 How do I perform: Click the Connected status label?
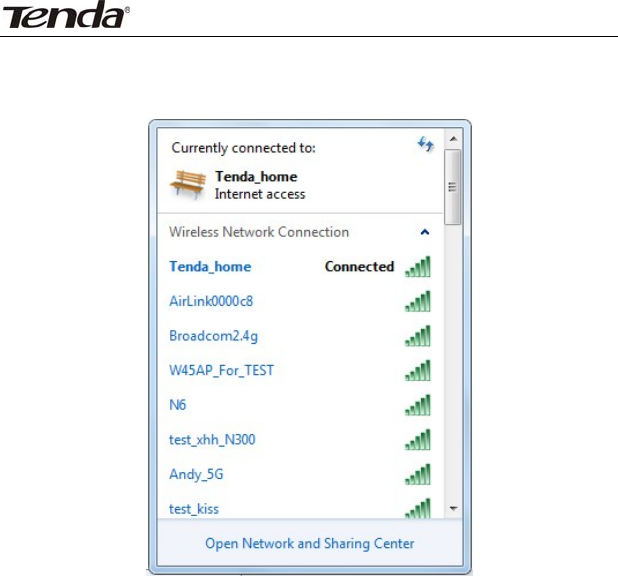[359, 267]
